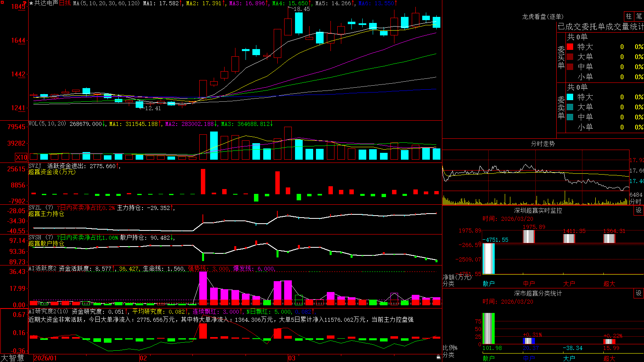
Task: Click the 18.45 high price marker
Action: pos(302,9)
